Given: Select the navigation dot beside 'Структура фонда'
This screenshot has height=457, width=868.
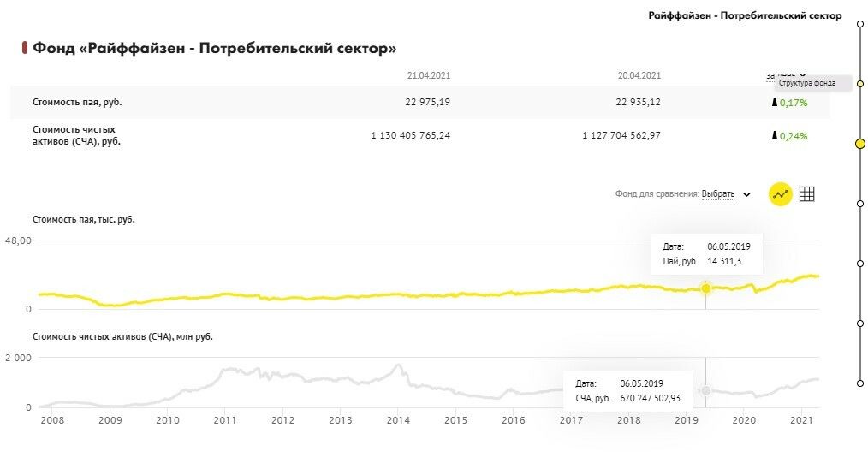Looking at the screenshot, I should point(860,84).
